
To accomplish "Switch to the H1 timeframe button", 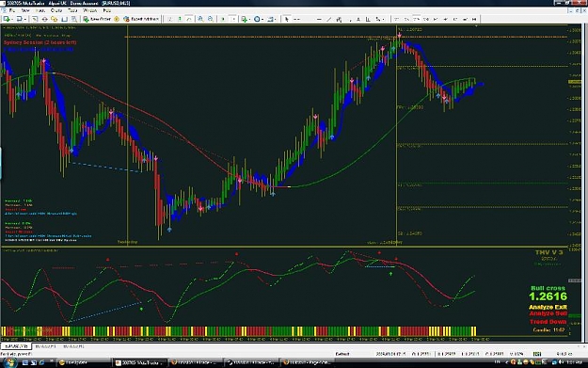I will click(x=436, y=19).
